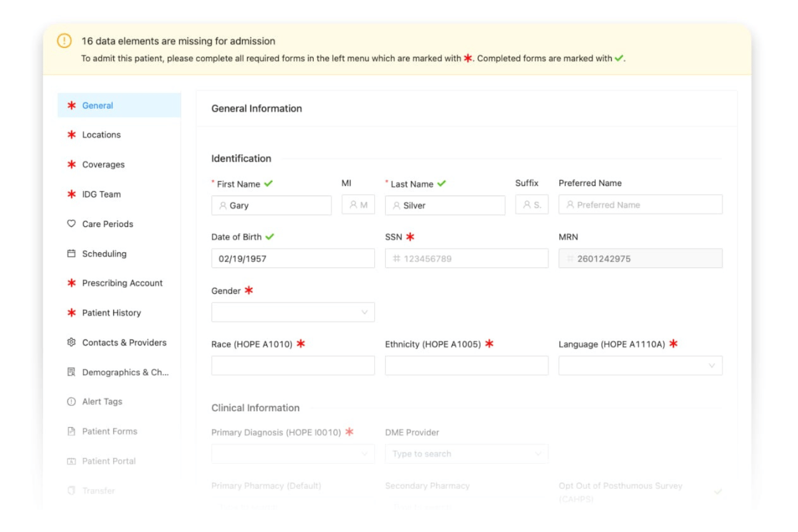Click the gear icon beside Contacts & Providers
The height and width of the screenshot is (532, 798).
[71, 342]
